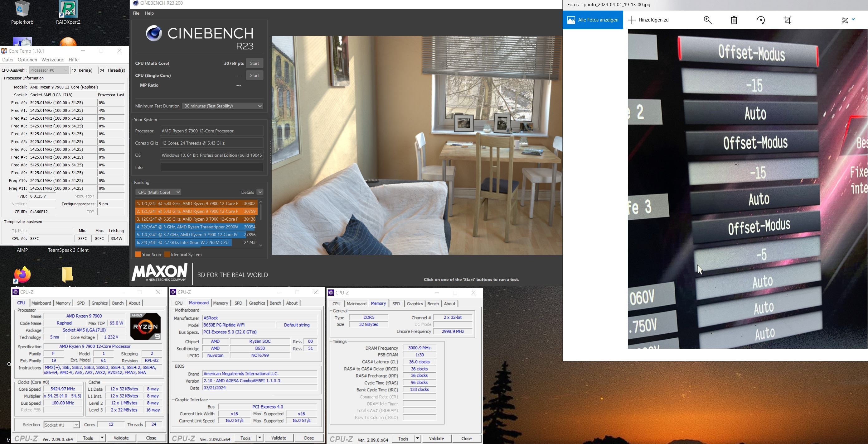Open Hilfe menu in Core Temp

(74, 60)
